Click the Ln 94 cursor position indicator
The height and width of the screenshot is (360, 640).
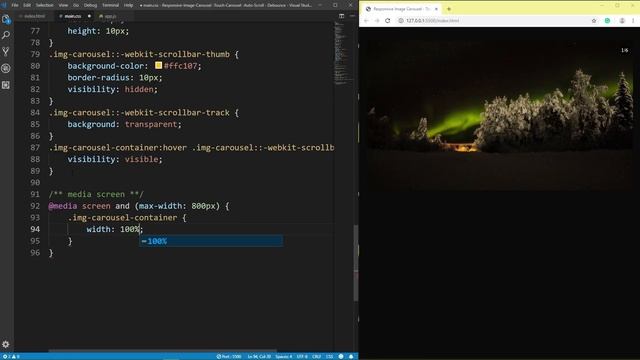click(x=259, y=356)
